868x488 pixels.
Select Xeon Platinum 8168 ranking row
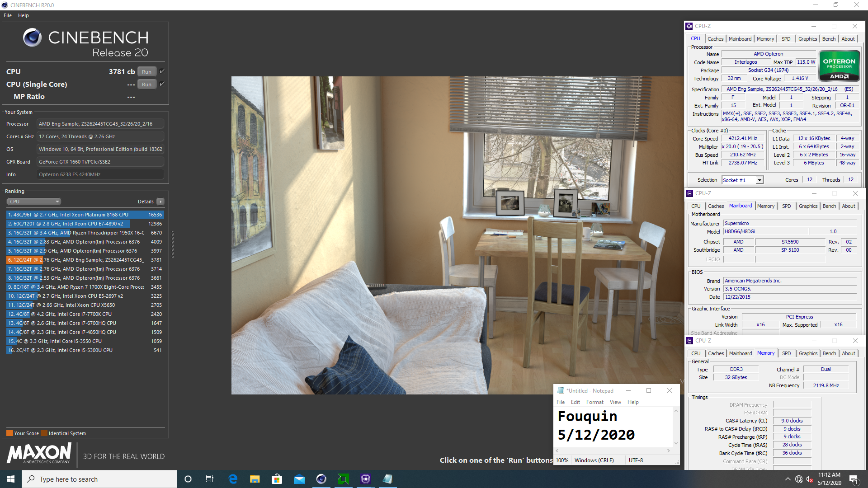[85, 215]
